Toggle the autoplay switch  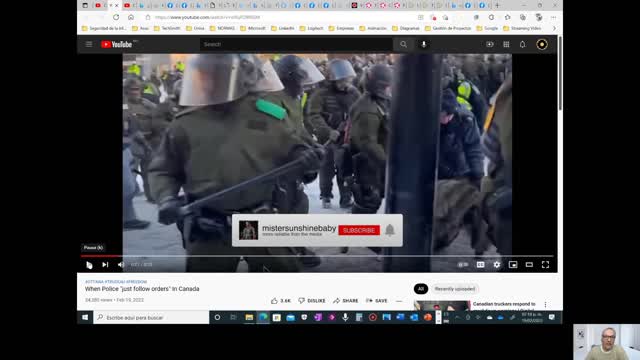(x=463, y=264)
